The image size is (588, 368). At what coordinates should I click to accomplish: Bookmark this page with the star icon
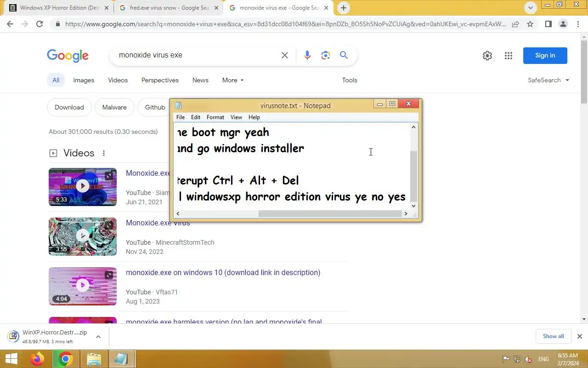530,24
